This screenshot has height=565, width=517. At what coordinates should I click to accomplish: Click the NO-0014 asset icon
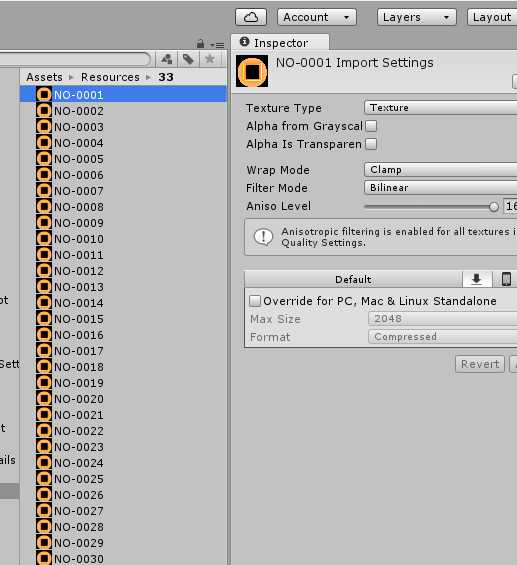coord(44,303)
